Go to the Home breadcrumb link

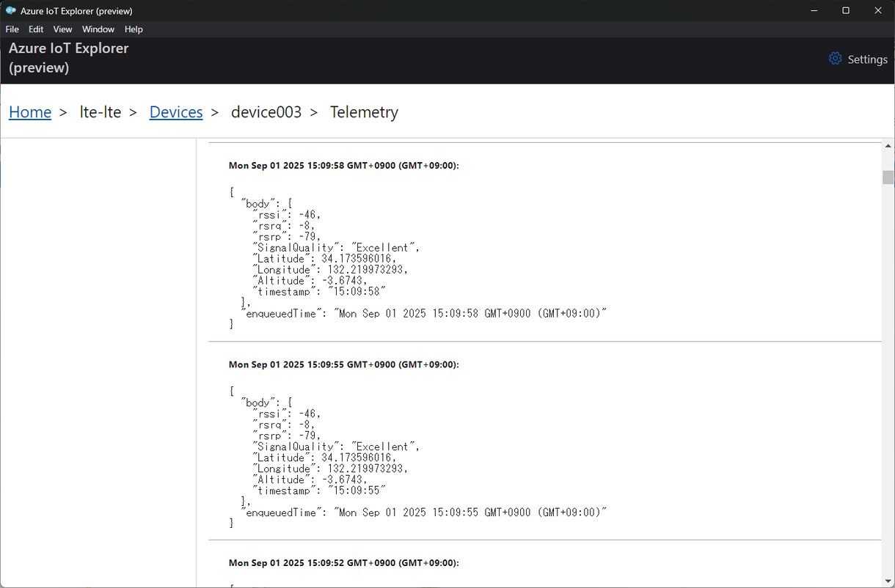click(30, 112)
